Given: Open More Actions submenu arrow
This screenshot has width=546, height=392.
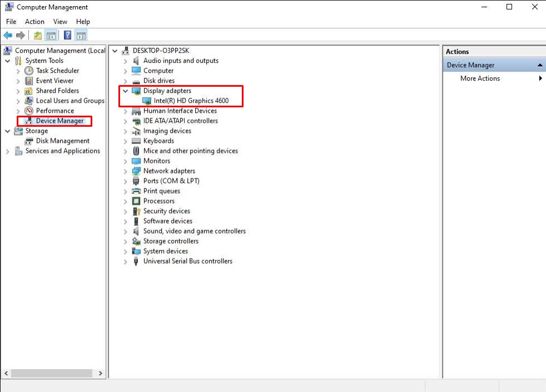Looking at the screenshot, I should click(540, 78).
